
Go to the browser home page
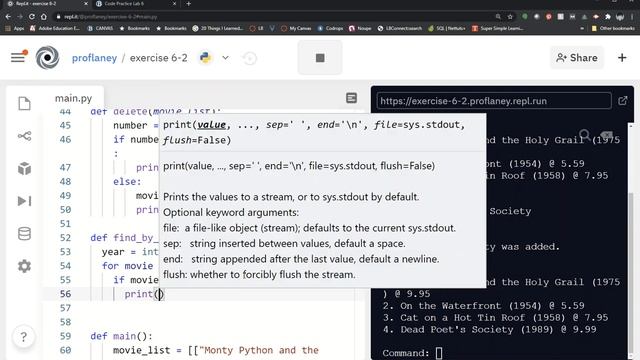pos(44,17)
